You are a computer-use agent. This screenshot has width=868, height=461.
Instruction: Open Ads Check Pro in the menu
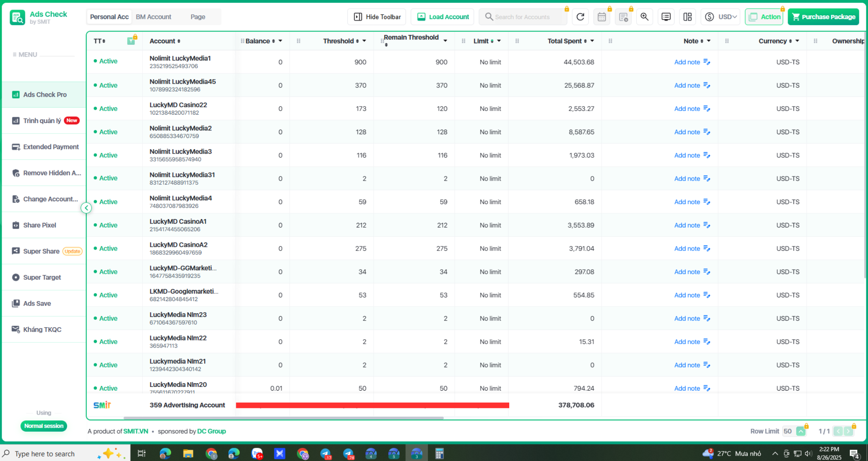coord(44,94)
